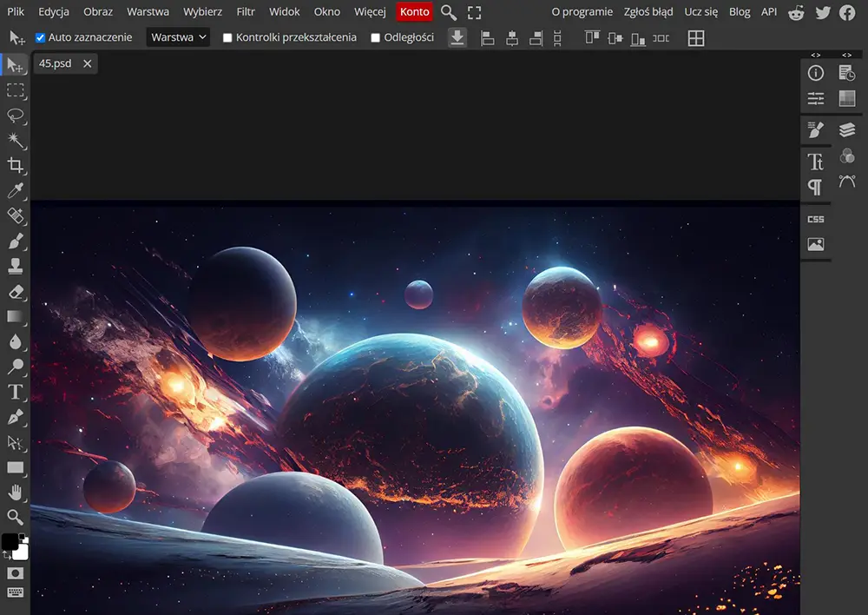Collapse left side panel column arrows
The image size is (868, 615).
[815, 55]
